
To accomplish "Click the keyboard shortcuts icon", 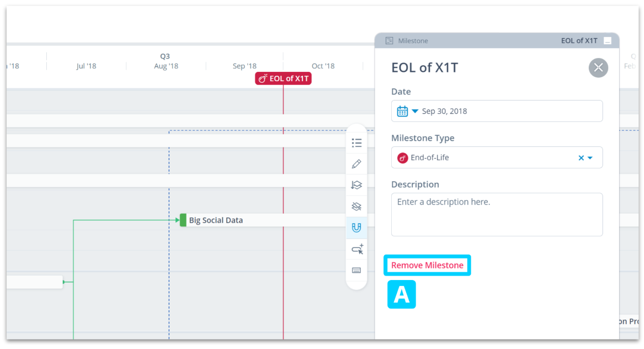I will (x=356, y=270).
